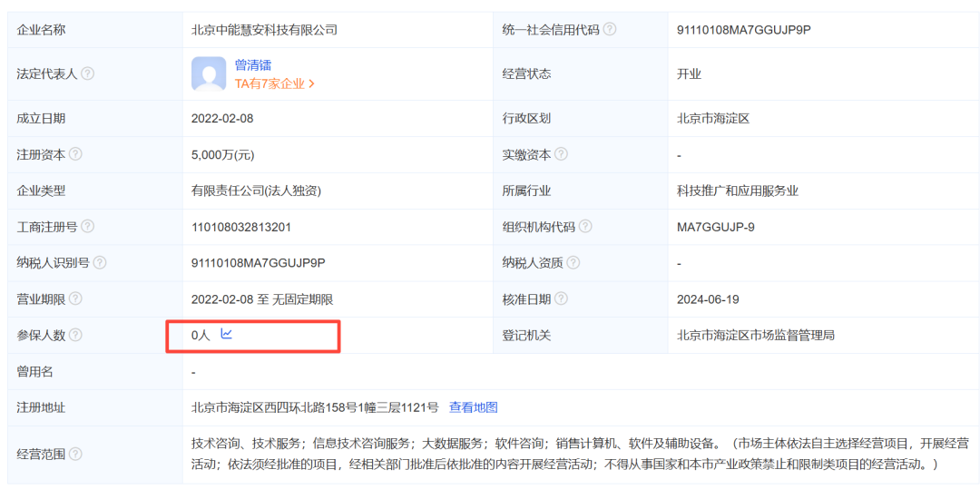Click help icon beside 营业期限
The width and height of the screenshot is (980, 499).
click(x=75, y=299)
